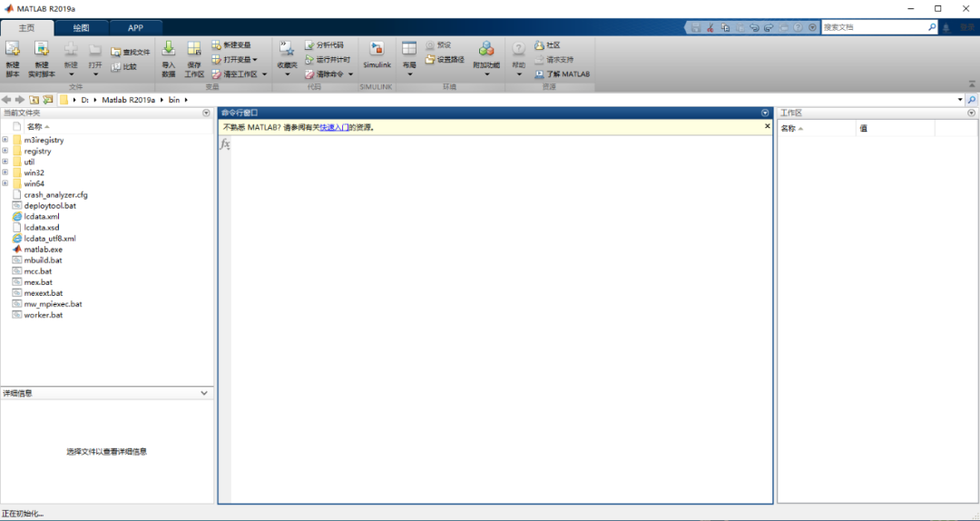
Task: Open the address bar history dropdown
Action: (x=960, y=100)
